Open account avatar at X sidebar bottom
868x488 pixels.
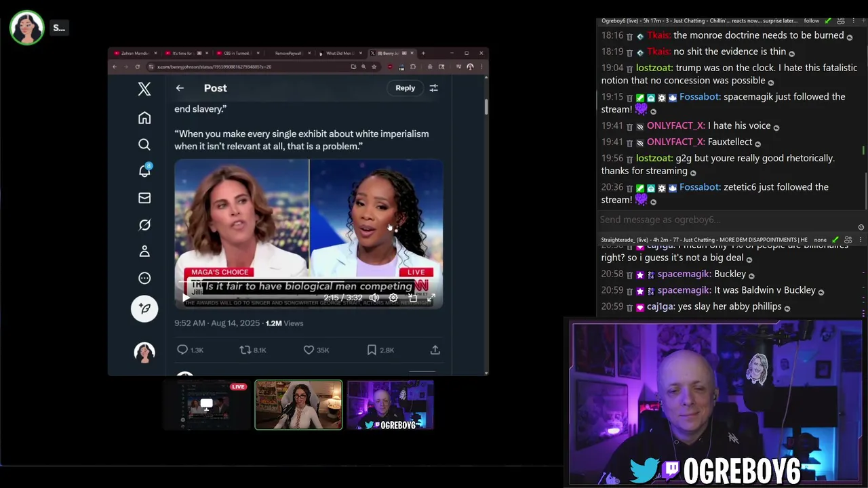click(144, 352)
